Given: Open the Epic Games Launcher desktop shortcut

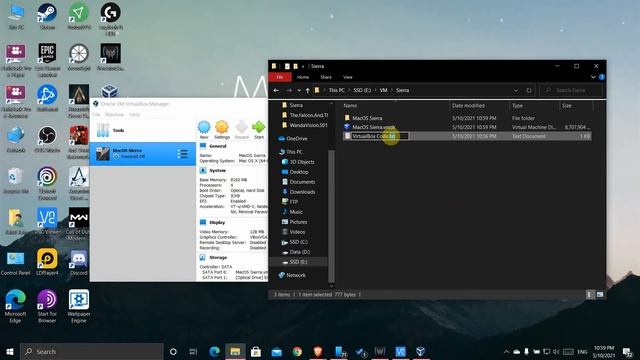Looking at the screenshot, I should (x=47, y=60).
